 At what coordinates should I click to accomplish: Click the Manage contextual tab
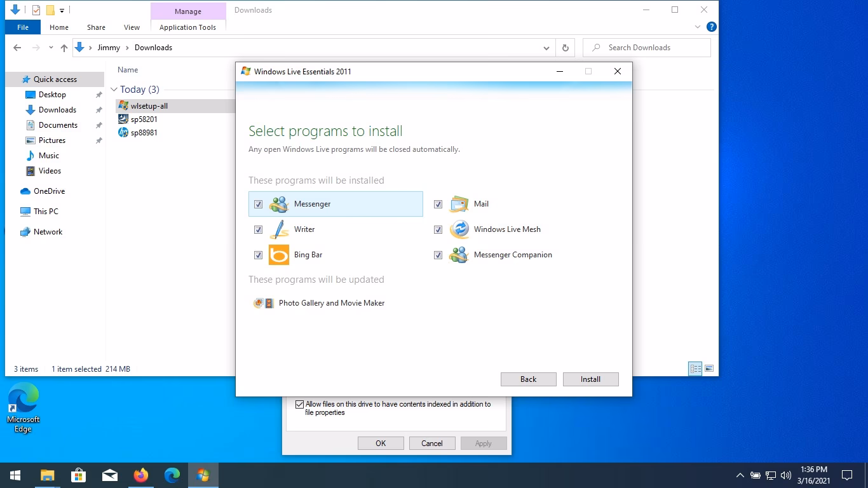(x=188, y=11)
